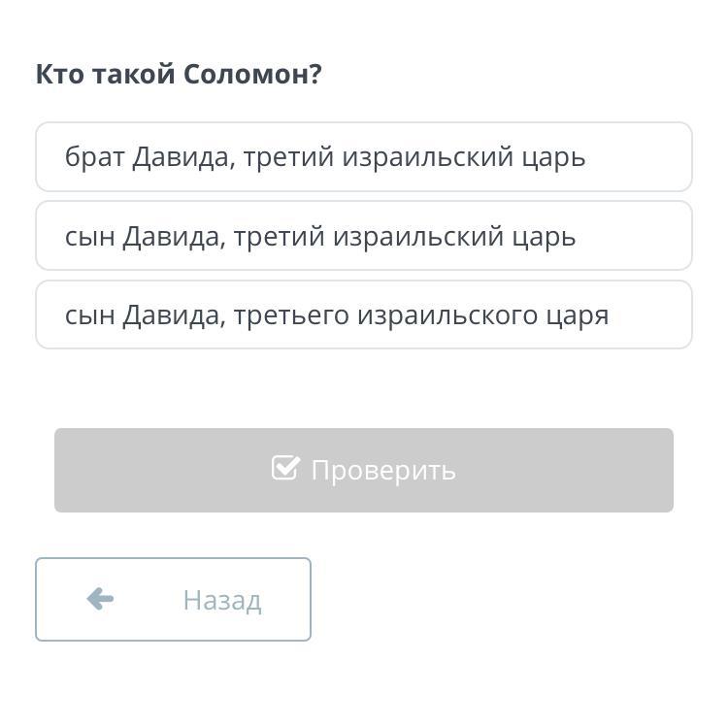Click the checkmark icon on Проверить button
Viewport: 728px width, 728px height.
(x=285, y=469)
